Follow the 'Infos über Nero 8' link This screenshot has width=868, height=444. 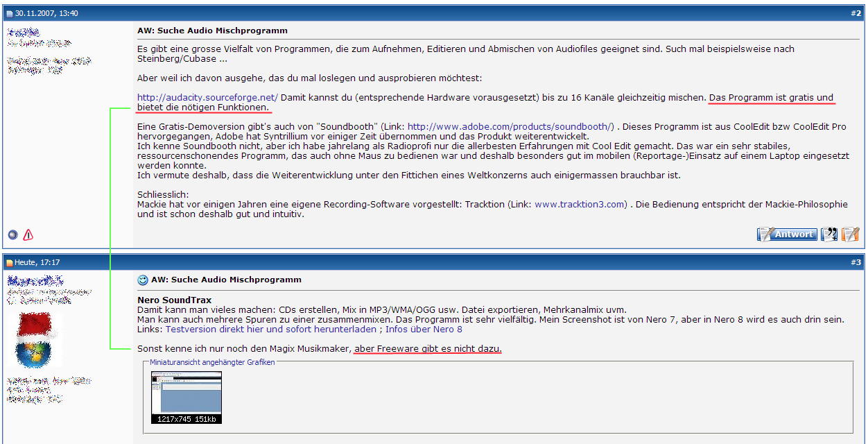pyautogui.click(x=424, y=330)
